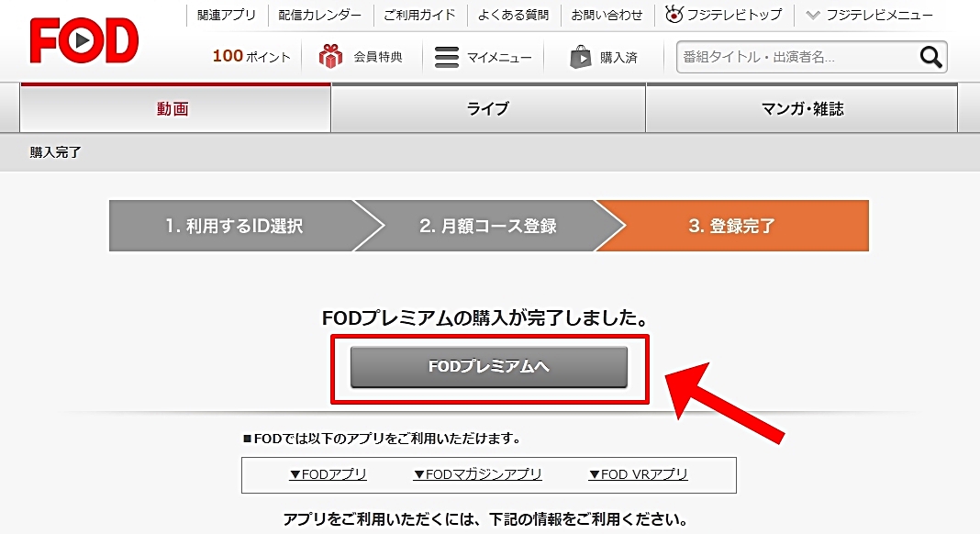The image size is (980, 534).
Task: Switch to the マンガ・雑誌 tab
Action: tap(802, 108)
